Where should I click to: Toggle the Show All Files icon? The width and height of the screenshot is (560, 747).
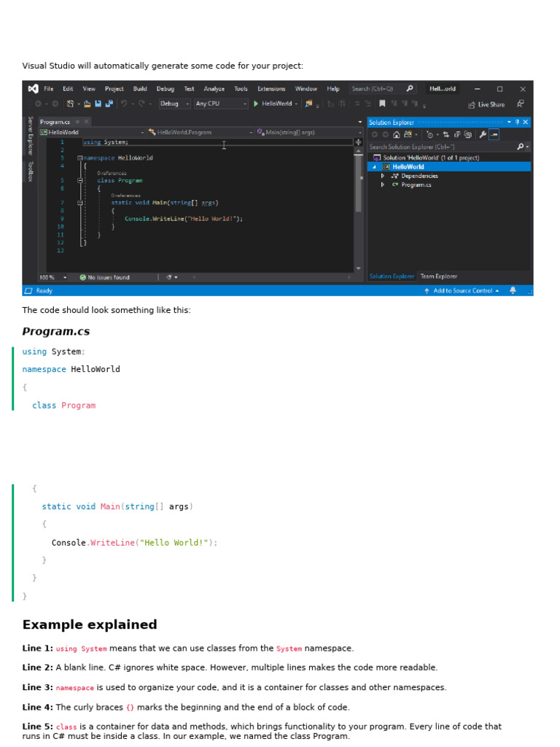point(467,135)
